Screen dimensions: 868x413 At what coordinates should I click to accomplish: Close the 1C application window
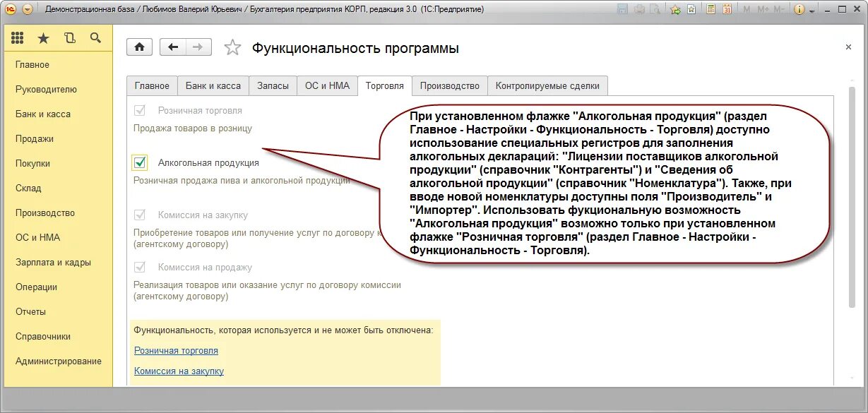click(857, 9)
